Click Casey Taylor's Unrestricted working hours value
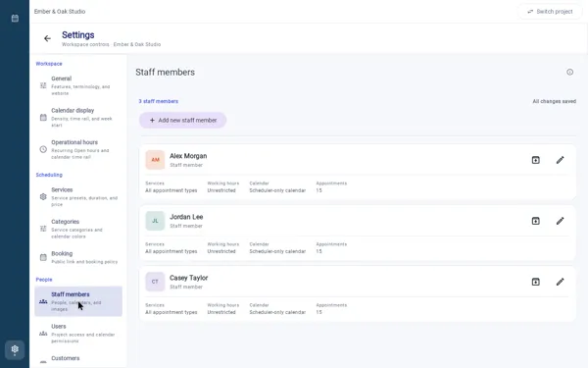The width and height of the screenshot is (588, 368). tap(221, 312)
